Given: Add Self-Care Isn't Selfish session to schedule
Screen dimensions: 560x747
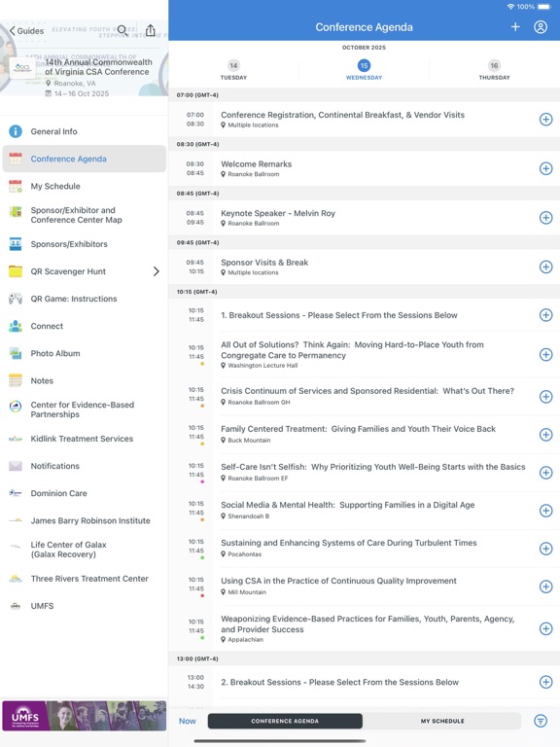Looking at the screenshot, I should [x=545, y=473].
